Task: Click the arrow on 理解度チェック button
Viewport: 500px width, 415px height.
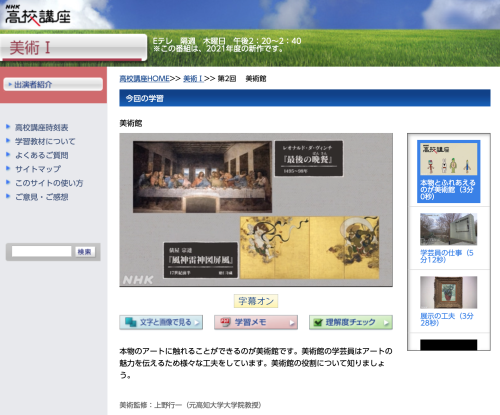Action: pos(386,323)
